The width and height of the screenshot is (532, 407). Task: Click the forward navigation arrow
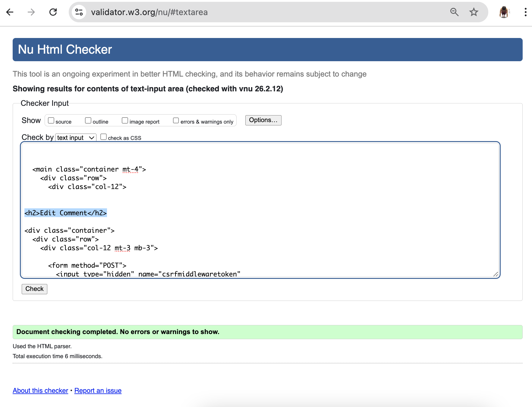tap(31, 12)
